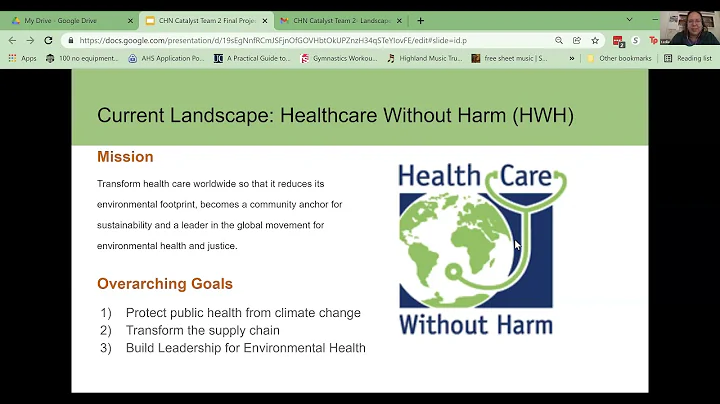The width and height of the screenshot is (720, 404).
Task: Click 'Build Leadership for Environmental Health' item
Action: coord(246,348)
